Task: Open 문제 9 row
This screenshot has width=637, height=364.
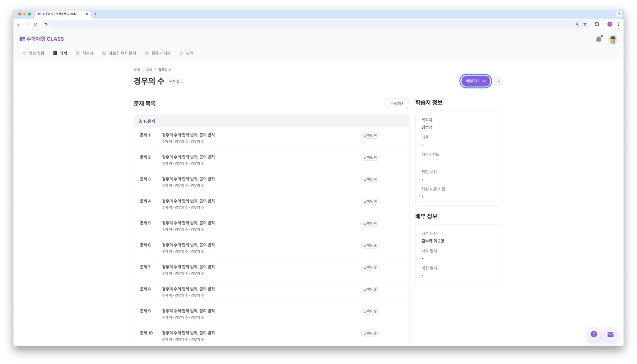Action: pyautogui.click(x=272, y=314)
